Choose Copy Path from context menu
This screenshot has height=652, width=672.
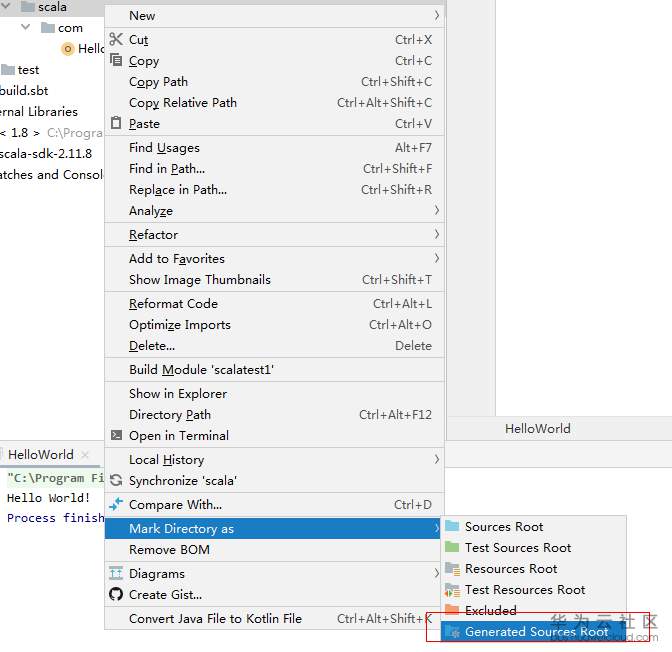click(274, 81)
